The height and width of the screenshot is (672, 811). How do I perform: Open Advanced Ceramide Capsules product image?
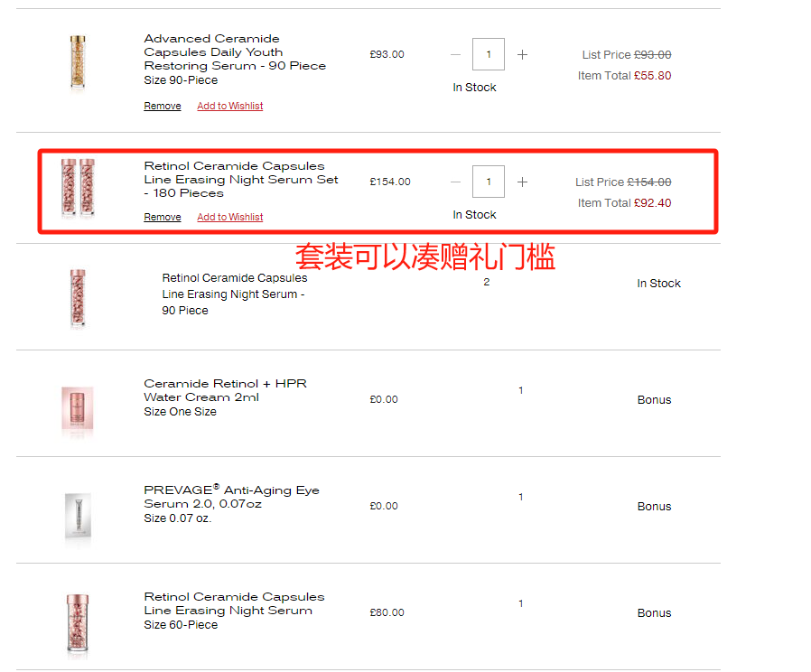79,61
